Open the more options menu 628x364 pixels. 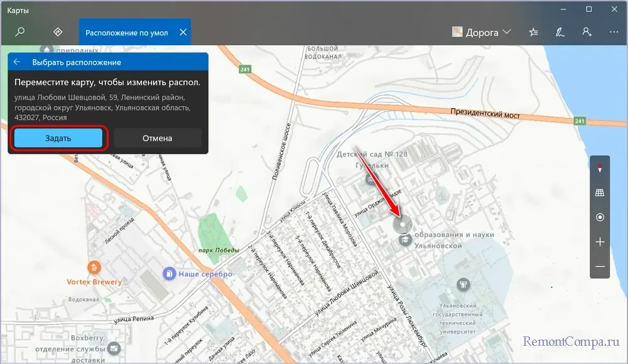[614, 32]
